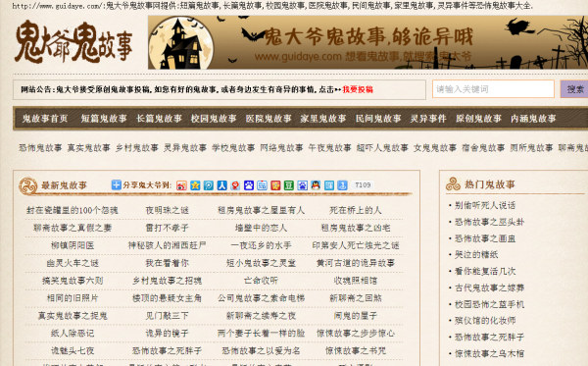Share via Baidu Tieba 贴 icon
This screenshot has width=588, height=366.
[x=262, y=185]
